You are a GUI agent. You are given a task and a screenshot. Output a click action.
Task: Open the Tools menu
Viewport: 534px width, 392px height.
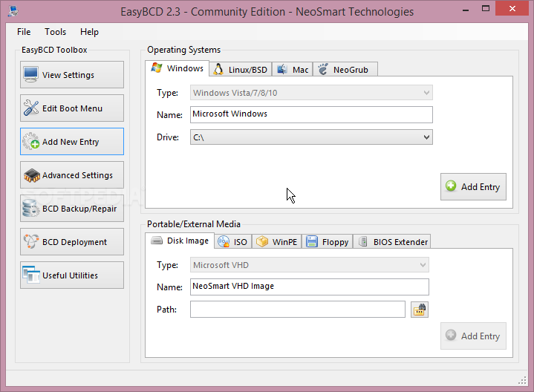click(55, 32)
